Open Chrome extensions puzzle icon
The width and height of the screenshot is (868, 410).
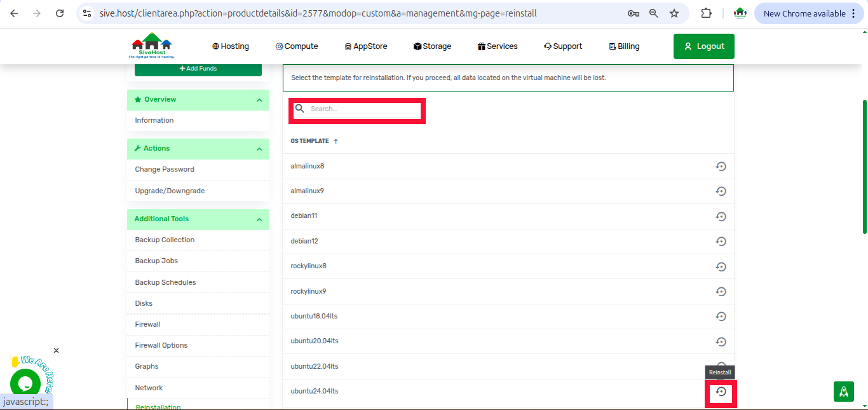tap(706, 13)
